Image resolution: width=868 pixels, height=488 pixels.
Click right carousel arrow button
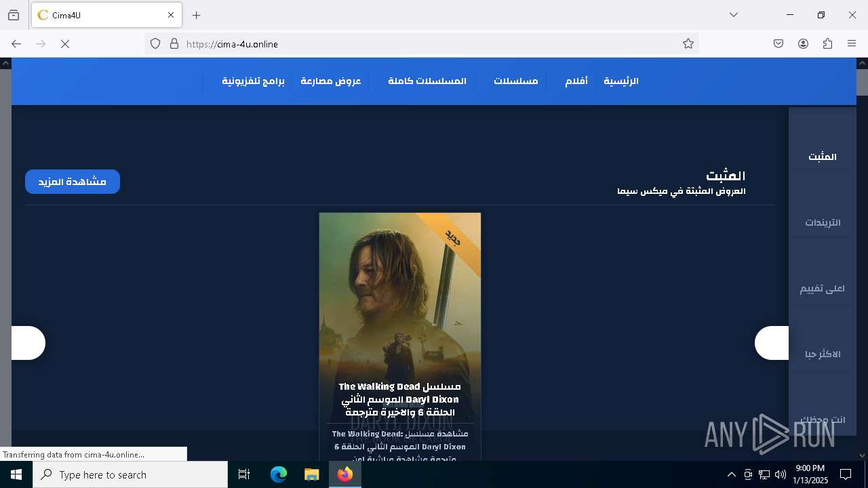(x=772, y=343)
